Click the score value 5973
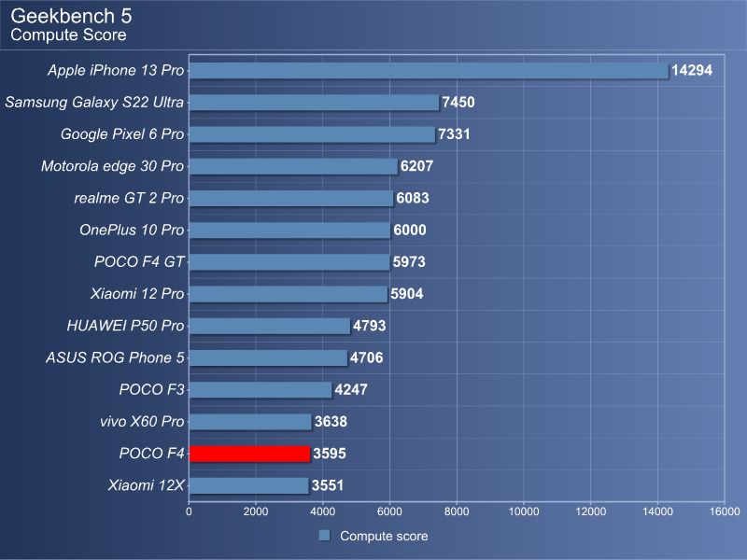The height and width of the screenshot is (560, 747). pyautogui.click(x=409, y=262)
